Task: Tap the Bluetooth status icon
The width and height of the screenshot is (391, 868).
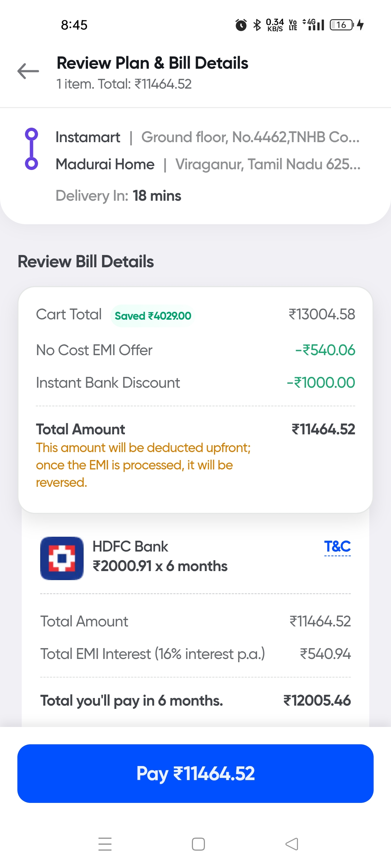Action: 257,25
